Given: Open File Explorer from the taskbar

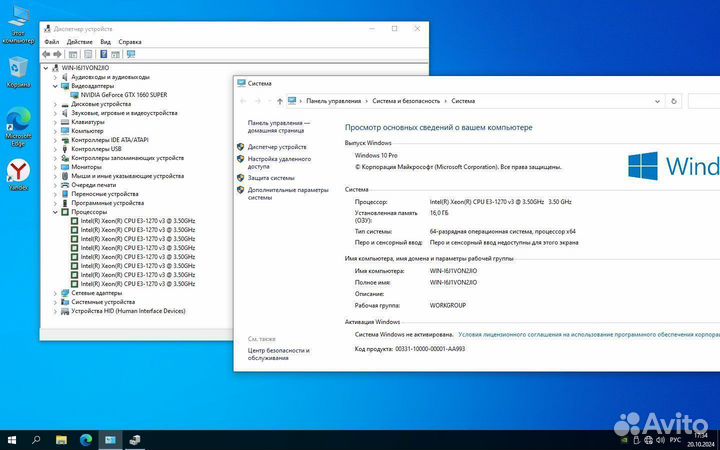Looking at the screenshot, I should tap(61, 440).
